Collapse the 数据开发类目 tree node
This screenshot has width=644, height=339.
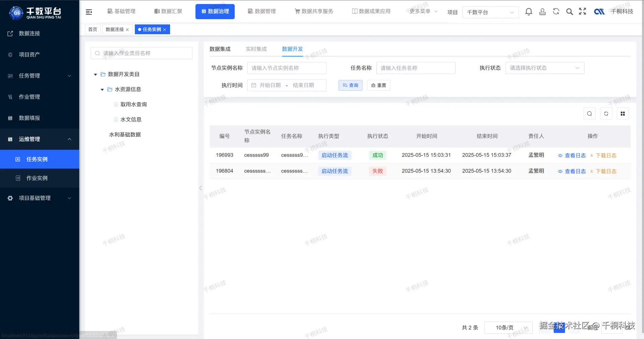(x=96, y=75)
